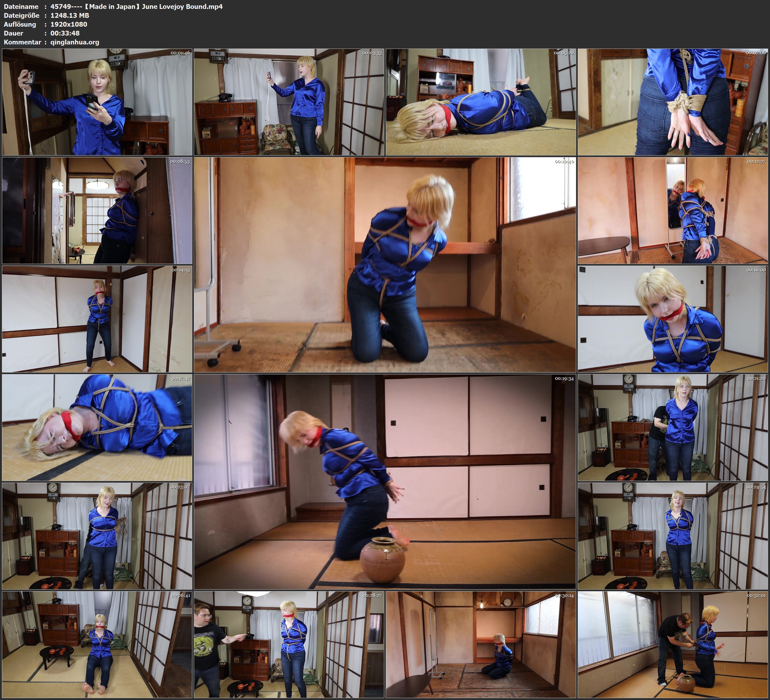Click the 00:17:47 thumbnail

coord(97,427)
